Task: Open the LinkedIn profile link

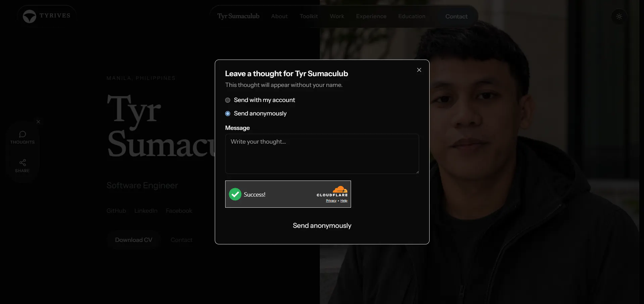Action: pyautogui.click(x=146, y=211)
